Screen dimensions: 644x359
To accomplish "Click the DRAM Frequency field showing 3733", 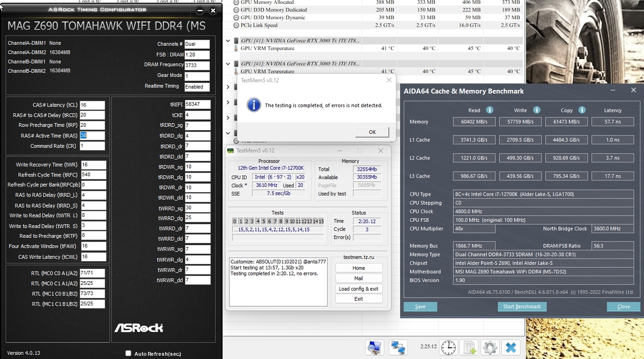I will (197, 65).
